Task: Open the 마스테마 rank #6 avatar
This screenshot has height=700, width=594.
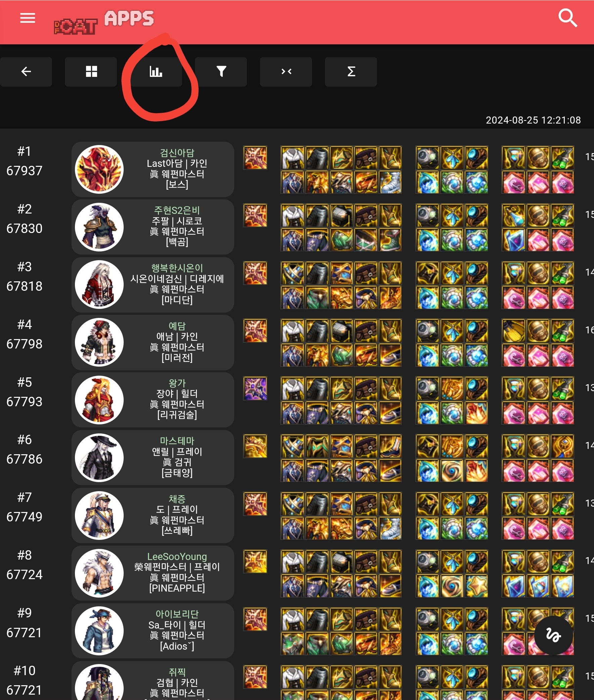Action: tap(99, 457)
